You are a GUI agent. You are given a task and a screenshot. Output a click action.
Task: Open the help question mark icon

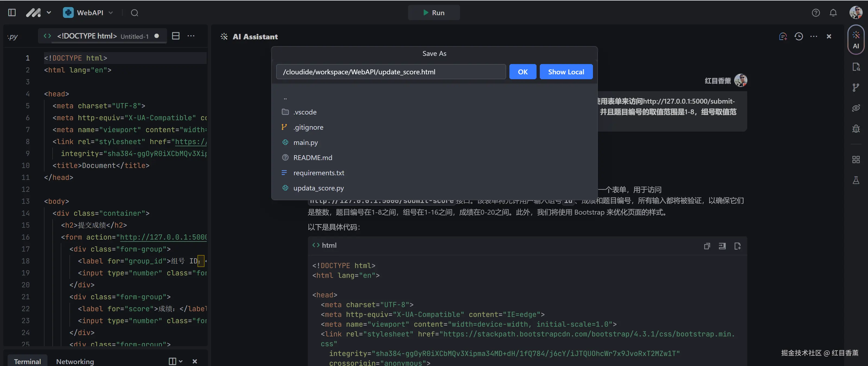tap(815, 13)
